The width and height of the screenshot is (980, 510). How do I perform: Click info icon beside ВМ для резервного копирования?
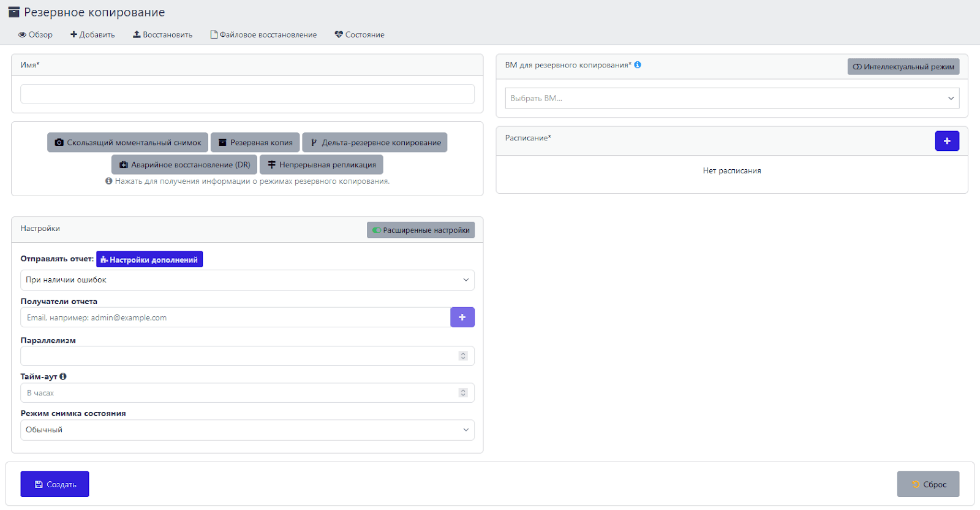tap(638, 65)
